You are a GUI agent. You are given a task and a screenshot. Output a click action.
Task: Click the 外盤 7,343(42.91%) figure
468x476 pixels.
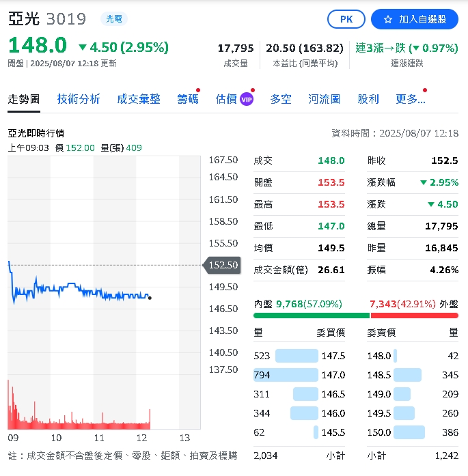tap(402, 304)
